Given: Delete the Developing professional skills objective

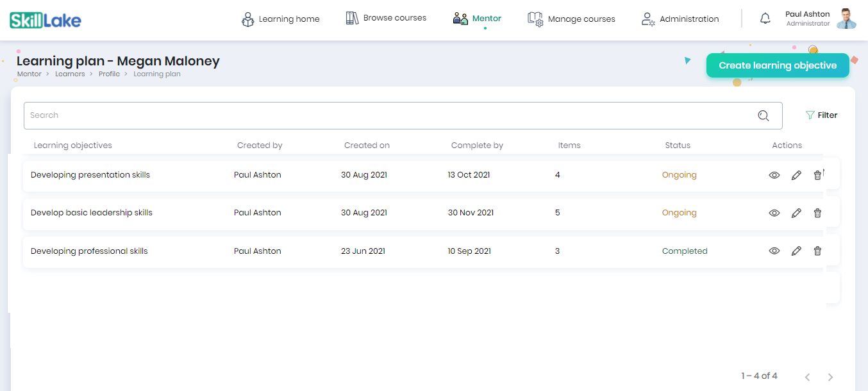Looking at the screenshot, I should click(817, 251).
